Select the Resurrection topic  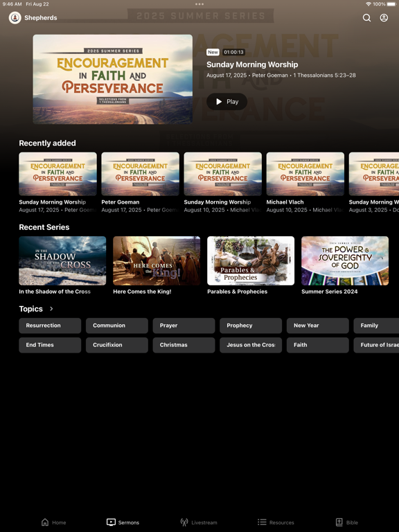pyautogui.click(x=50, y=326)
